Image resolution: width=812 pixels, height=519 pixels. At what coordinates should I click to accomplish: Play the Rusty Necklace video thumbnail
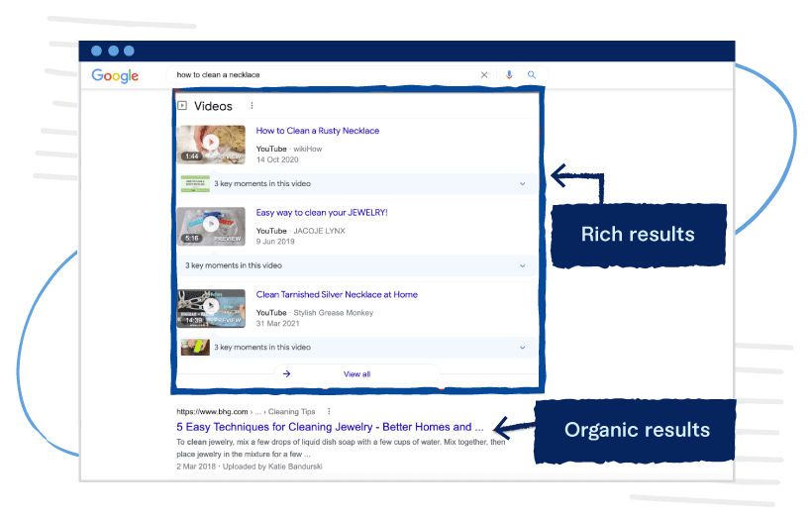(x=211, y=145)
